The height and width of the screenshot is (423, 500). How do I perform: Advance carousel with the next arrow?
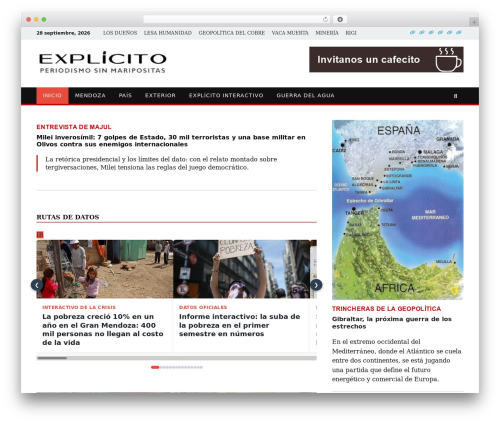[x=316, y=285]
